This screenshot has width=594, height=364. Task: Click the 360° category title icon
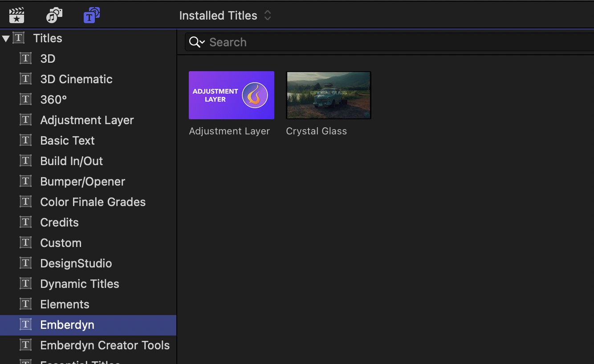[x=26, y=99]
